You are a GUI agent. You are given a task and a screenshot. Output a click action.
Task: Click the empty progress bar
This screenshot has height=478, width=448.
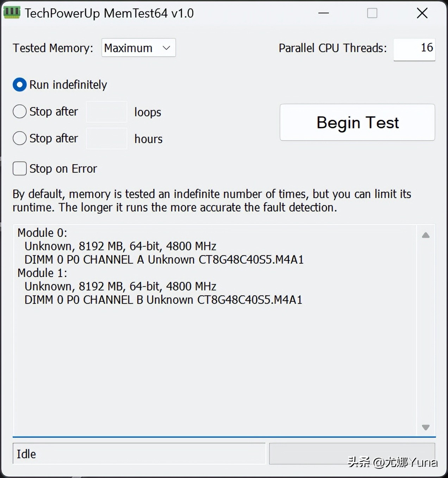tap(352, 454)
